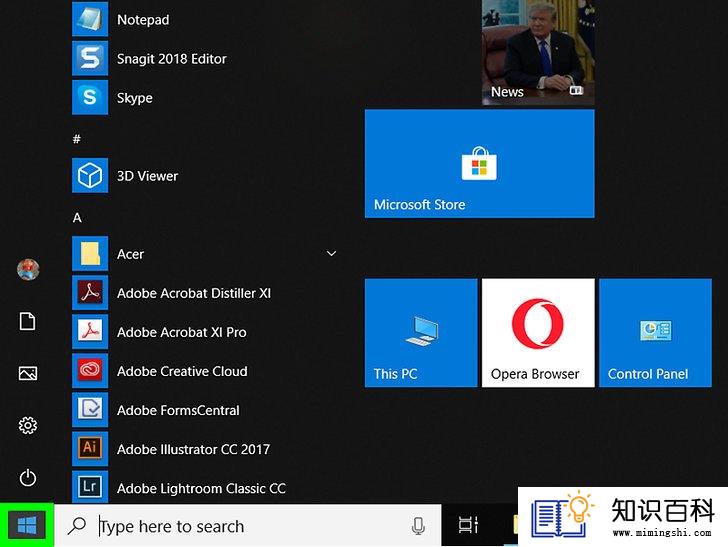
Task: Select 'Adobe Acrobat Distiller XI' text
Action: coord(194,293)
